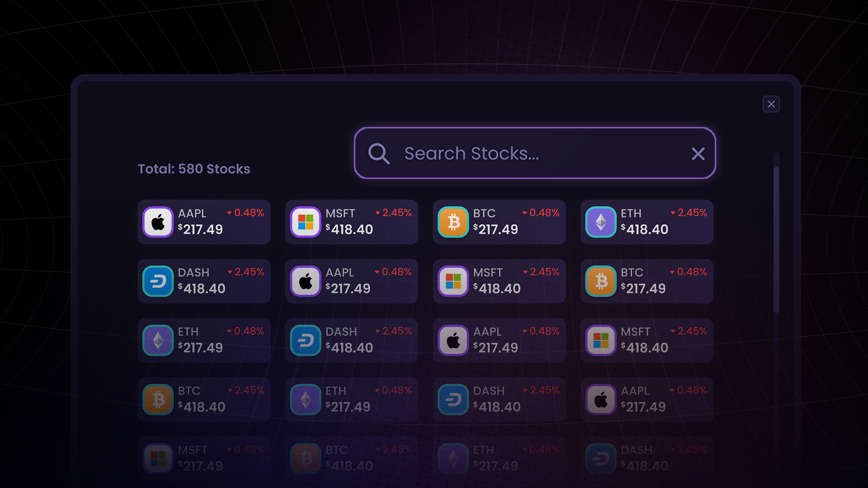Viewport: 868px width, 488px height.
Task: Close the stocks panel with the corner X
Action: pos(771,104)
